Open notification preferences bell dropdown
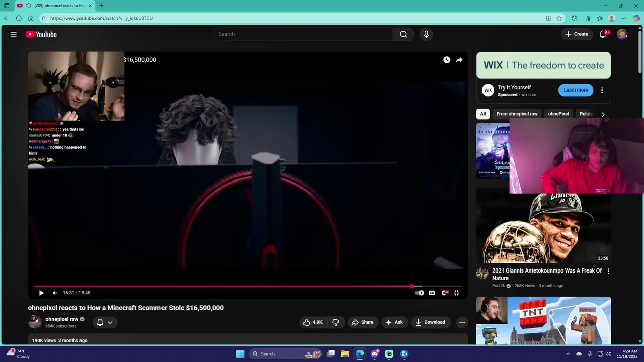Viewport: 644px width, 362px height. pos(105,322)
